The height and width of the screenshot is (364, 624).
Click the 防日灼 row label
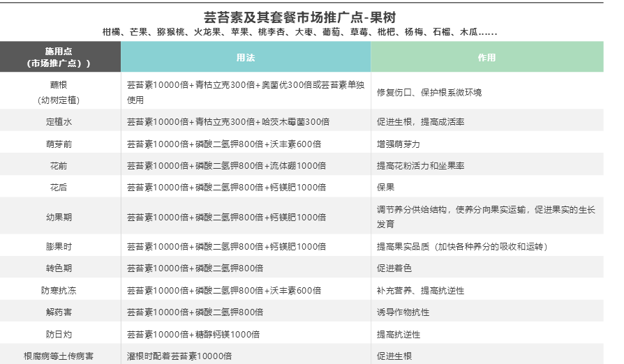[59, 334]
